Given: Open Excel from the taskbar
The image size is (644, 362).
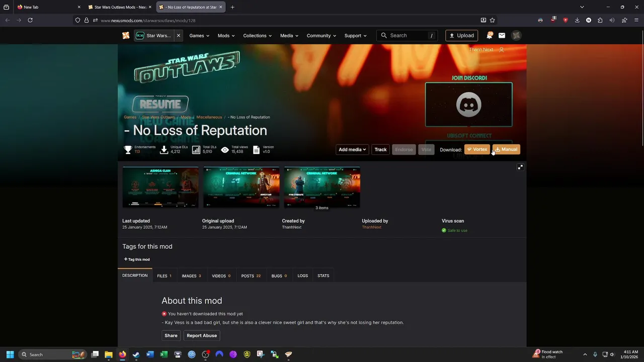Looking at the screenshot, I should tap(164, 354).
